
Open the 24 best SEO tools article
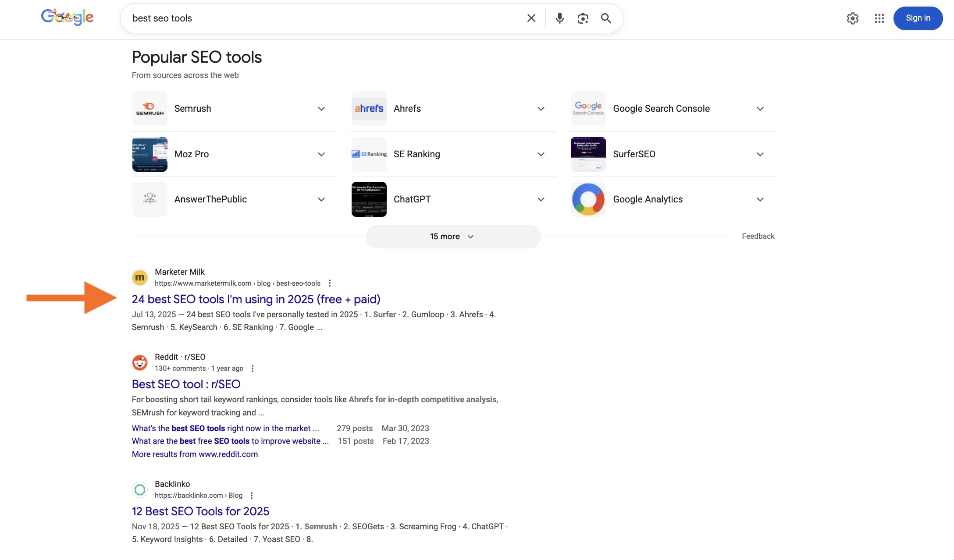(x=256, y=299)
